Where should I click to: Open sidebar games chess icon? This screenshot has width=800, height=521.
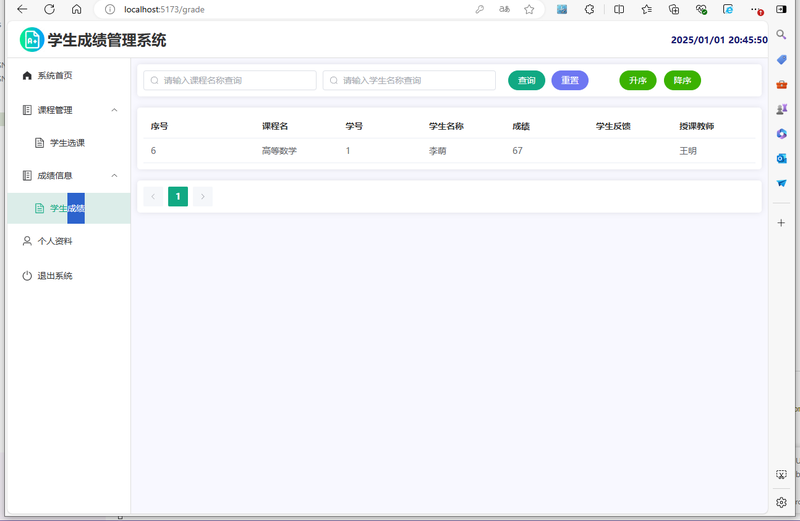pos(781,109)
